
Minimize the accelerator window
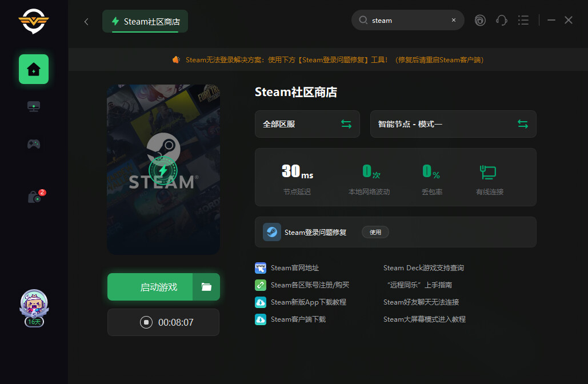(x=551, y=20)
